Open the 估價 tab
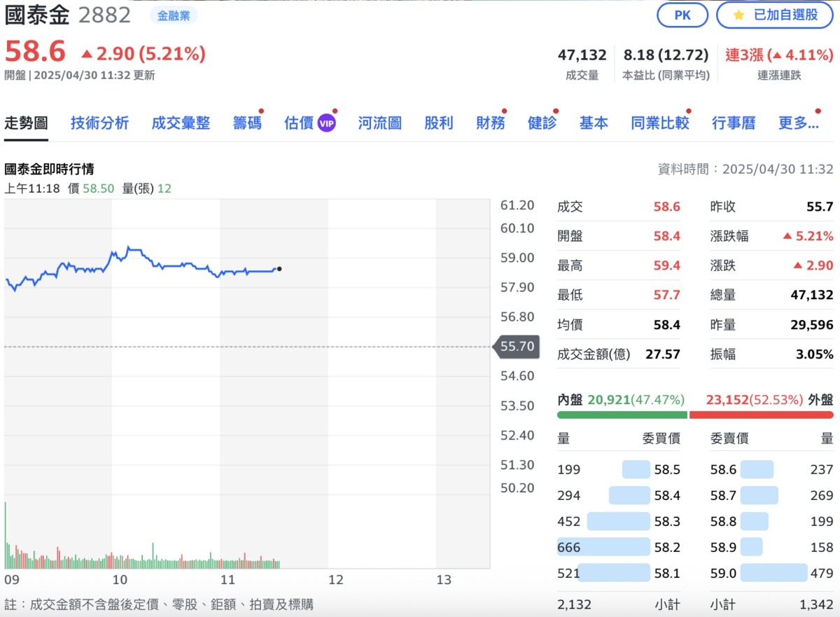Viewport: 840px width, 617px height. click(299, 123)
